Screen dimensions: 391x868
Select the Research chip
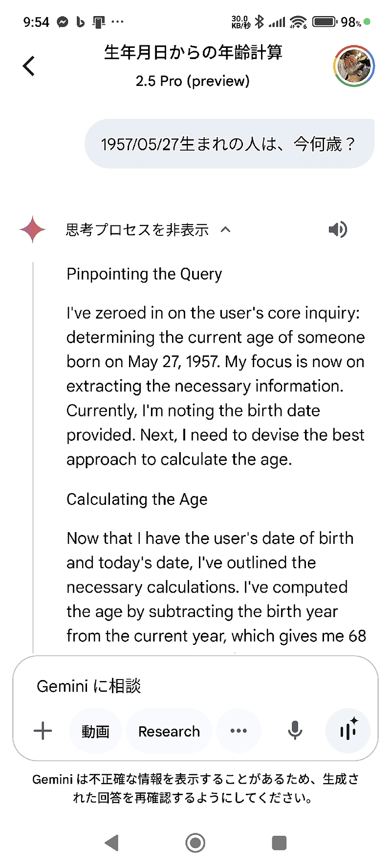[x=169, y=731]
